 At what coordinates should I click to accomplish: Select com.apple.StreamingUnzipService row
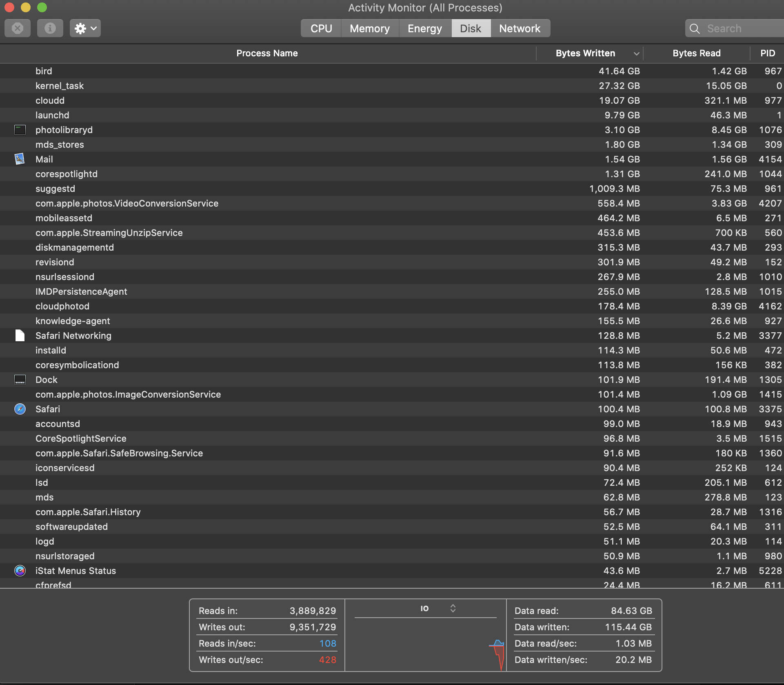392,233
